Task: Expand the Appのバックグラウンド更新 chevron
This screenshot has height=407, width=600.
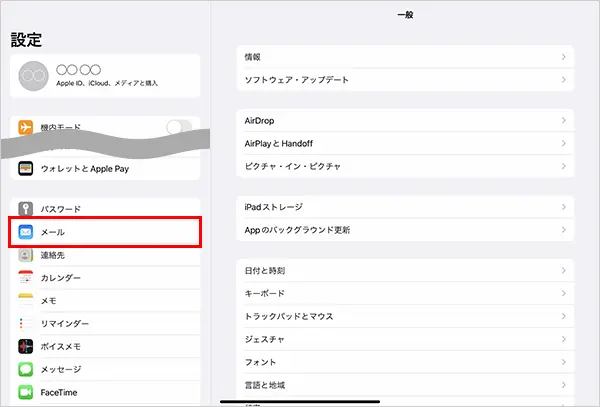Action: [564, 230]
